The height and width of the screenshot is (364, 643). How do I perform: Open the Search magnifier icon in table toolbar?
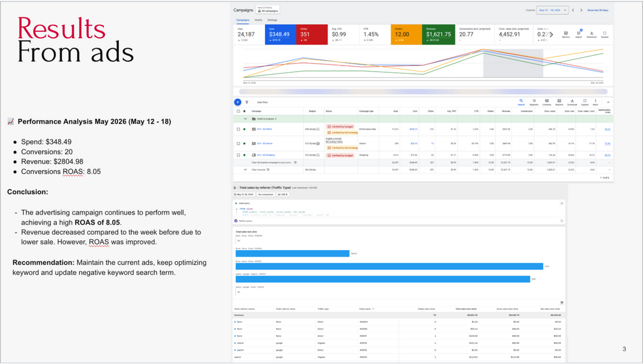tap(521, 102)
